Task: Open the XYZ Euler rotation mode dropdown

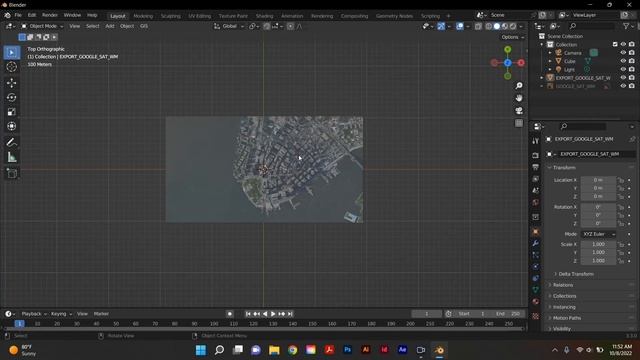Action: click(x=598, y=234)
